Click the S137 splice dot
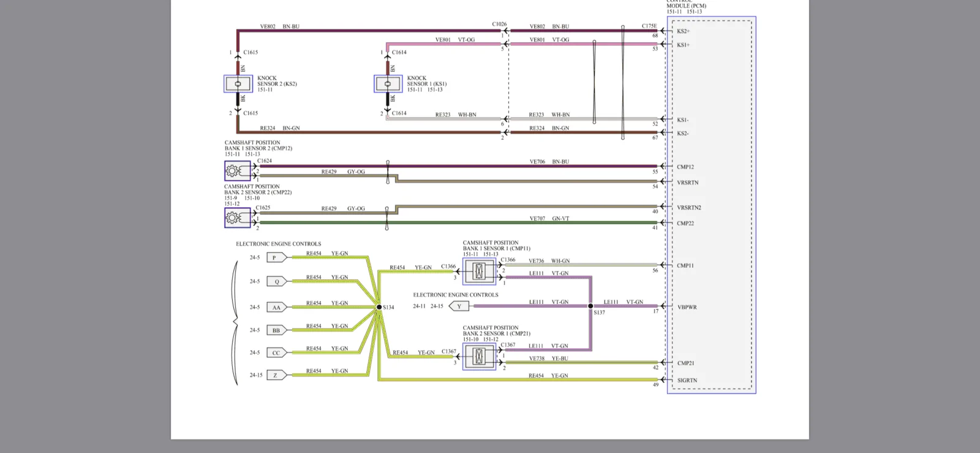 (590, 306)
